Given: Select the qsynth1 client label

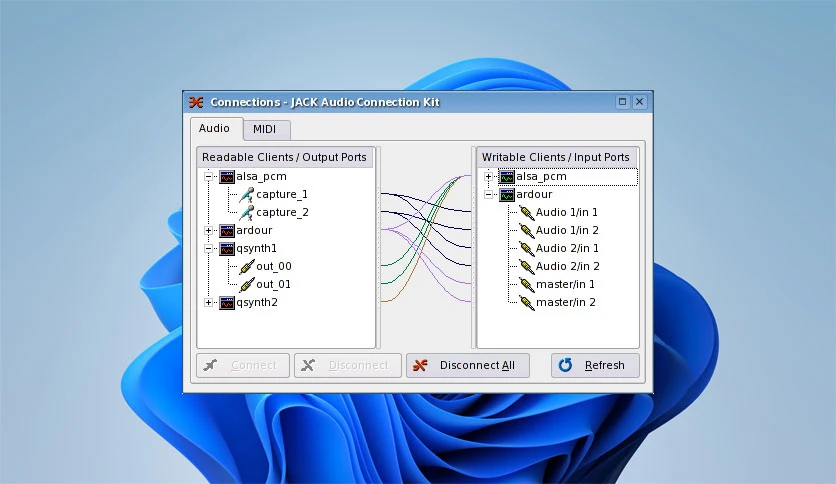Looking at the screenshot, I should pyautogui.click(x=256, y=249).
